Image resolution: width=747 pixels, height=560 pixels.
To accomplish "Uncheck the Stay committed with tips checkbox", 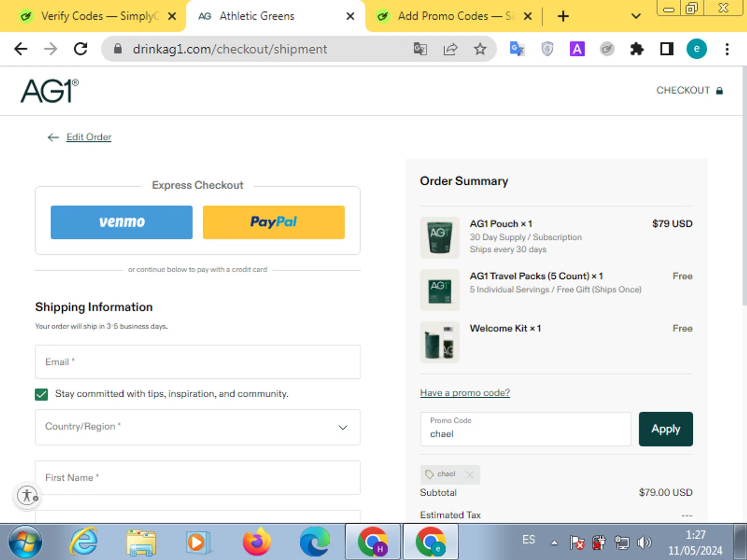I will coord(41,394).
